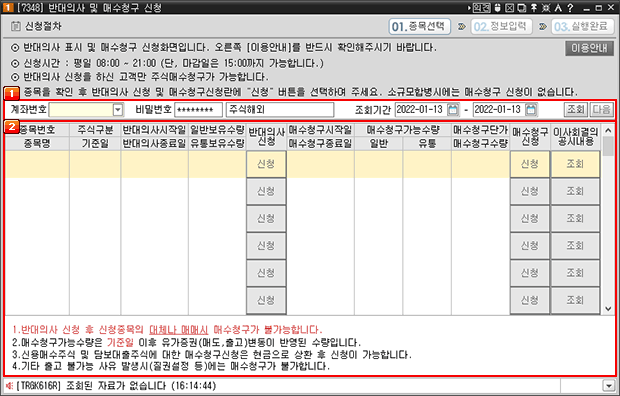Select the 02.정보입력 step tab
620x396 pixels.
point(501,27)
